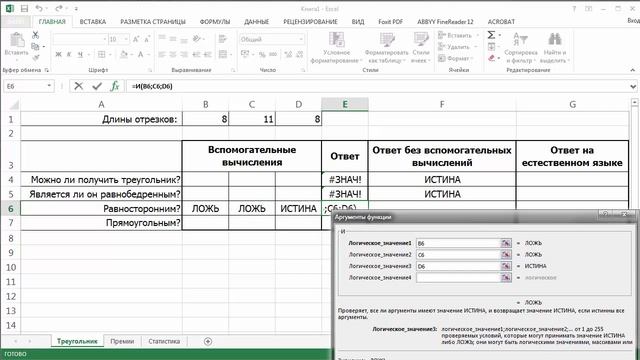
Task: Open the РЕЦЕНЗИРОВАНИЕ ribbon tab
Action: [x=310, y=22]
